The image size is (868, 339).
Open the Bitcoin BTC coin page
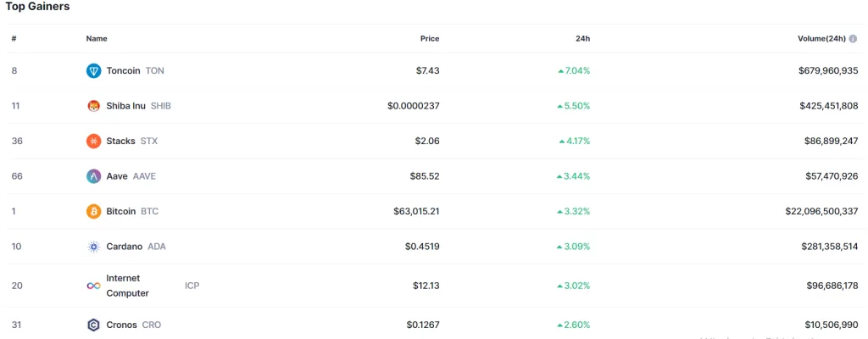(x=122, y=211)
